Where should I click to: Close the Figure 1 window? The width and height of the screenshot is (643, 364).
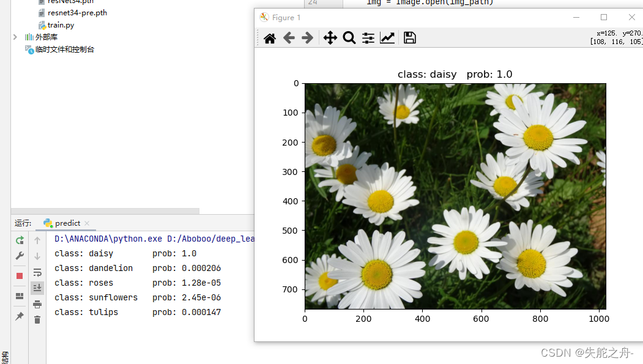click(x=631, y=17)
